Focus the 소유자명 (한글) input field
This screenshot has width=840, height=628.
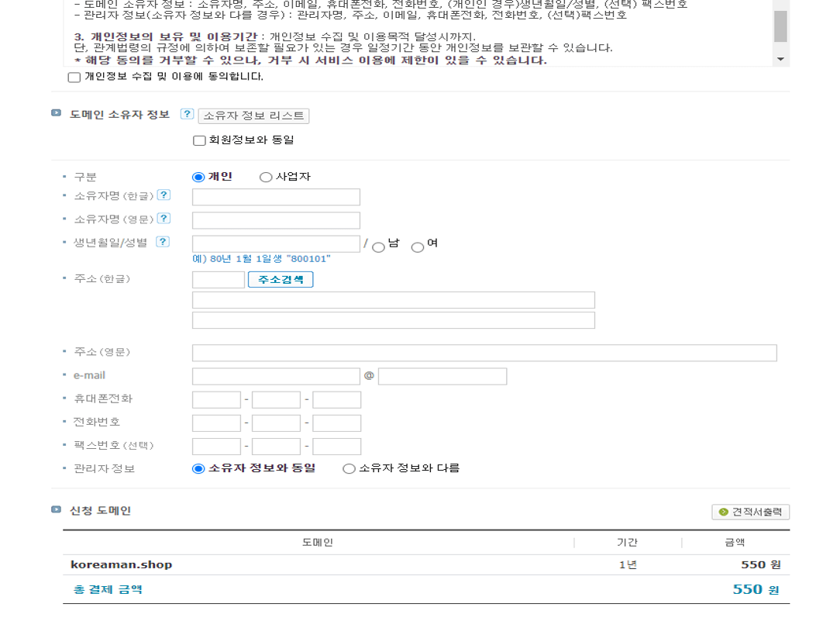[276, 197]
